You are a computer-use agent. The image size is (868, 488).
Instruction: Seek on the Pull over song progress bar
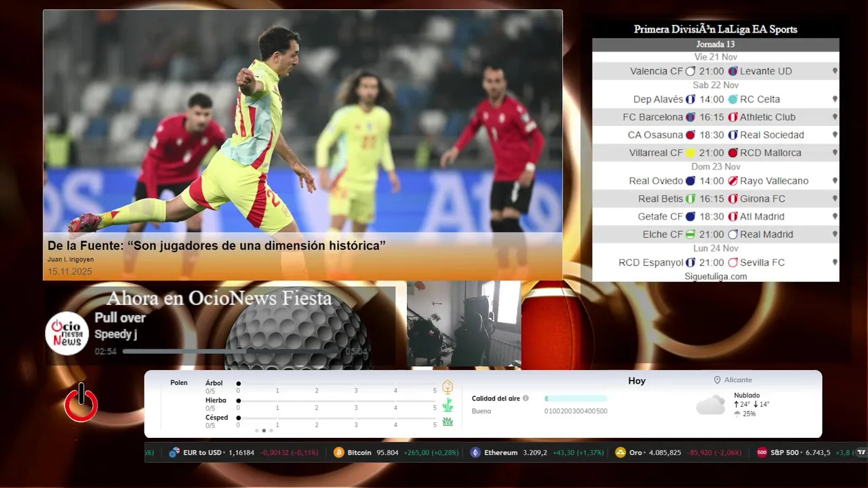[x=232, y=352]
